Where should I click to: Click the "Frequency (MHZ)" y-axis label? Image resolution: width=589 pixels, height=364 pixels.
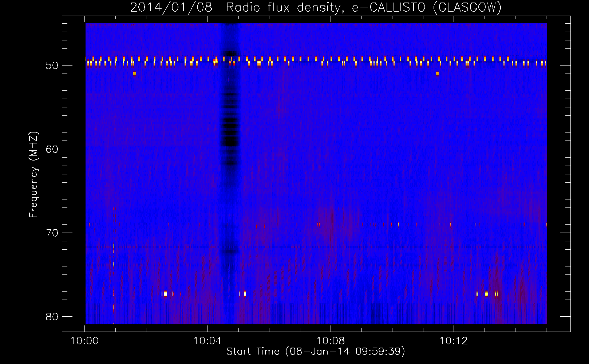coord(33,175)
